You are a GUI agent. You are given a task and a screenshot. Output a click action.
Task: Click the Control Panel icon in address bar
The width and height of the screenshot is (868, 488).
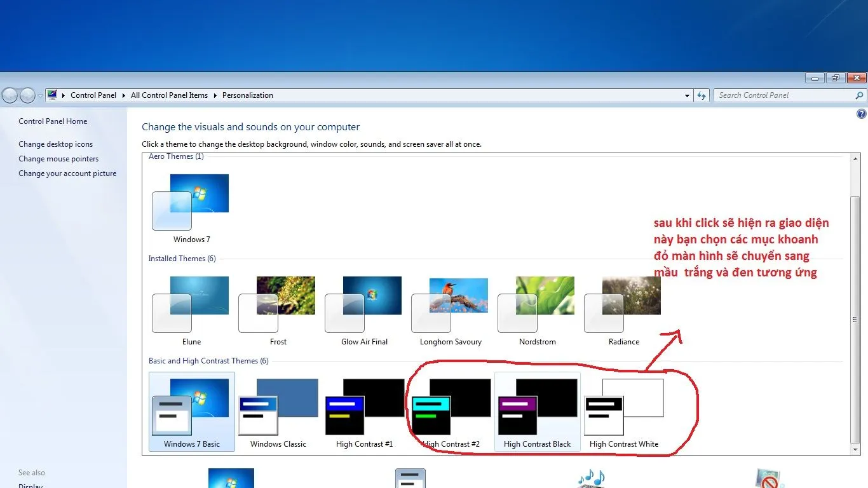point(52,95)
